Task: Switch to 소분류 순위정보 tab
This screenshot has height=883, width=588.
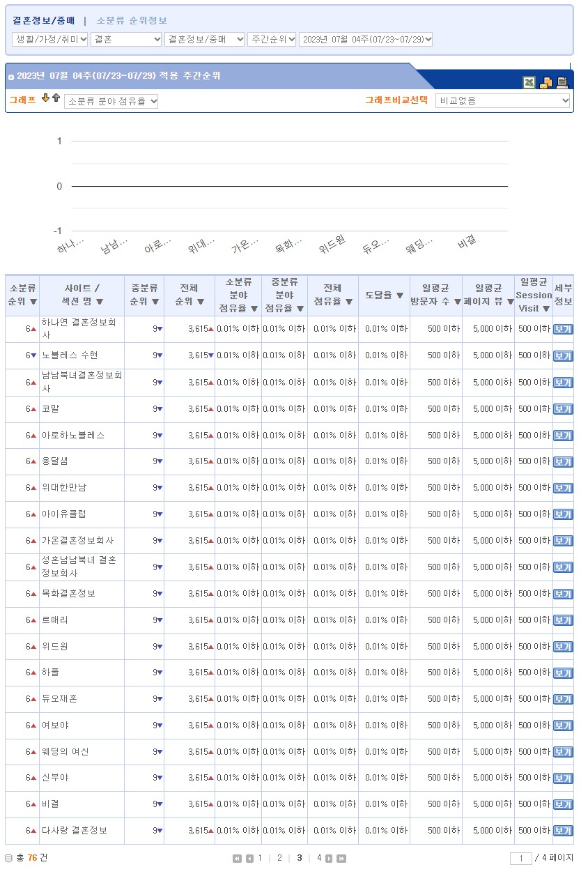Action: coord(132,21)
